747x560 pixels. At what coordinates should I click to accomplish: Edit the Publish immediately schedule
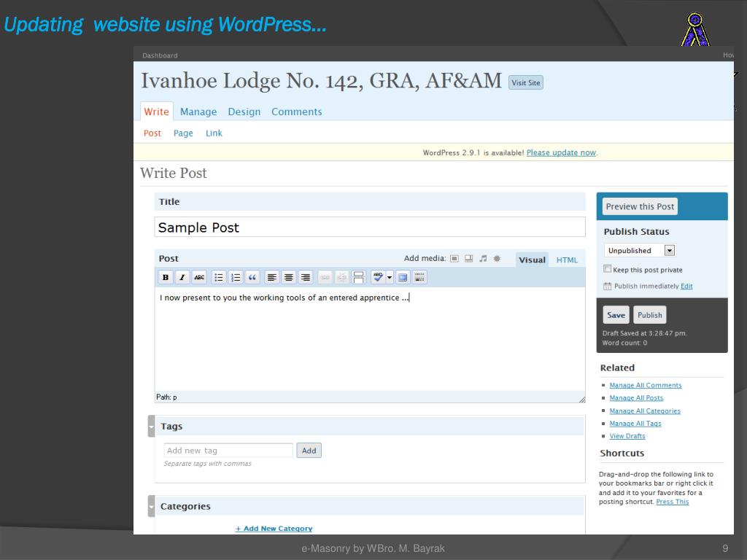tap(686, 286)
